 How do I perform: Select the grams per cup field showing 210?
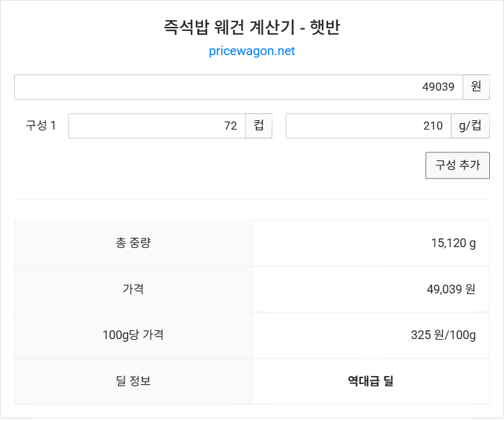coord(369,126)
